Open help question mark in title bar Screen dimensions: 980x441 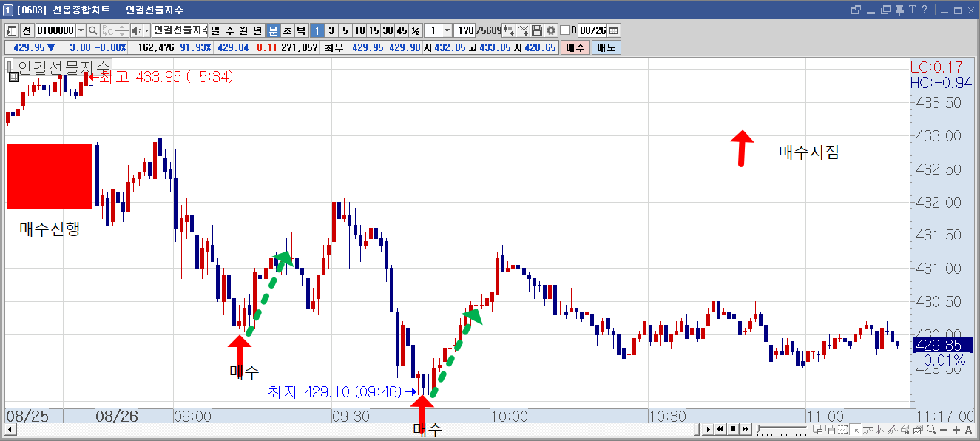tap(925, 10)
